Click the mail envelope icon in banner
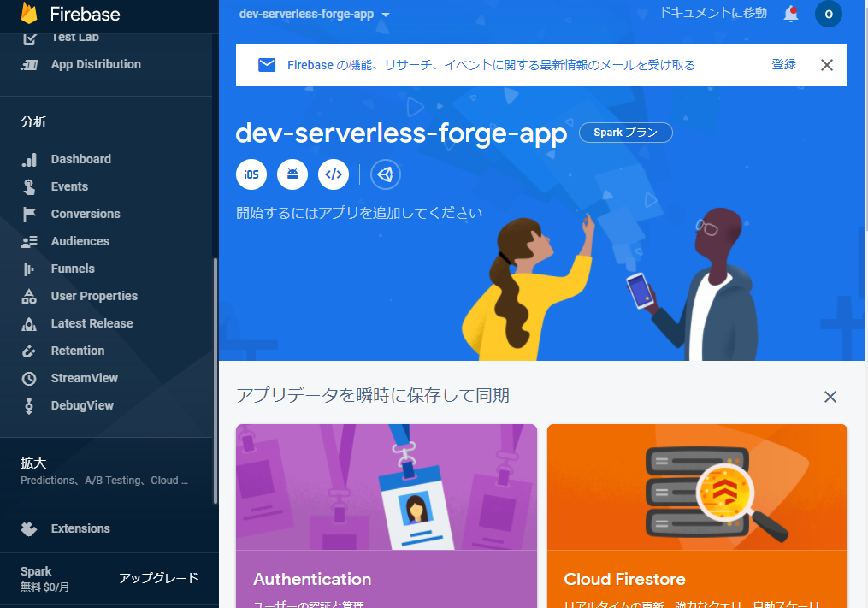The height and width of the screenshot is (608, 868). (267, 65)
